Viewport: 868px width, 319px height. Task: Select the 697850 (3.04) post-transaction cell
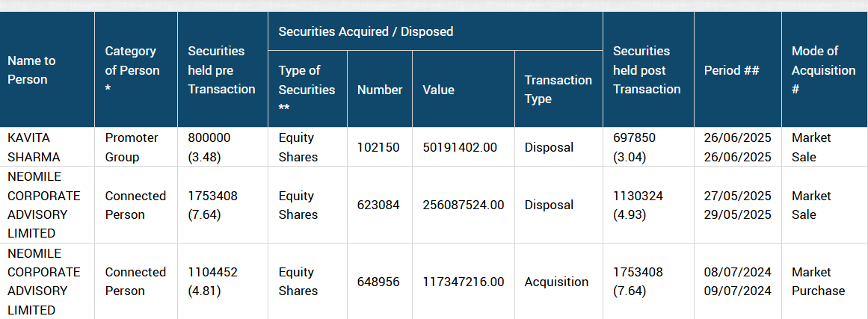point(648,147)
